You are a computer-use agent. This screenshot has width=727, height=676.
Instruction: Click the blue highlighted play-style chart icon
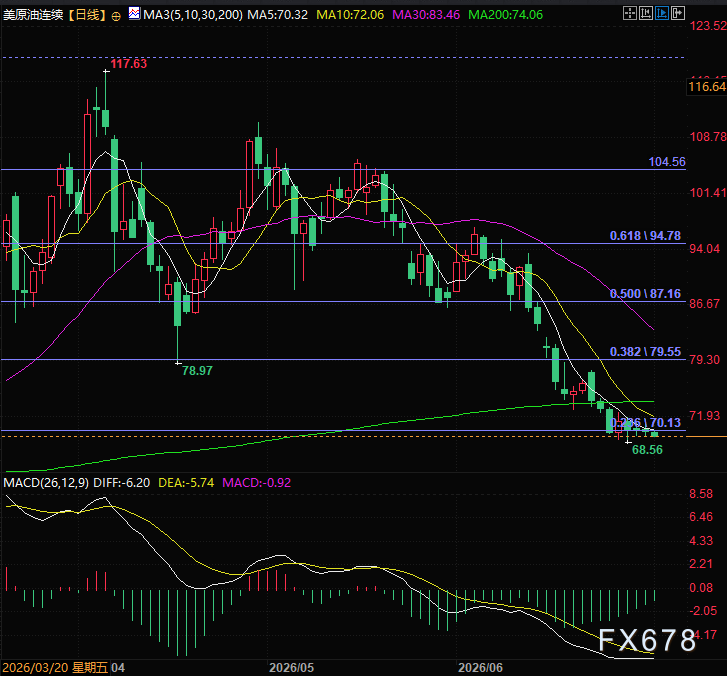click(x=662, y=13)
